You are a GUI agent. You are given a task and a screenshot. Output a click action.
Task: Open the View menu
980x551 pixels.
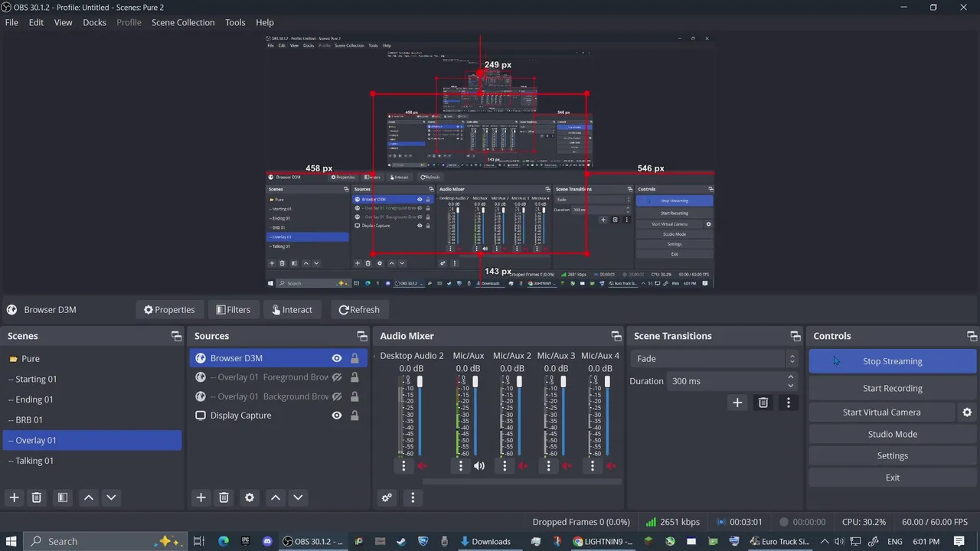[x=63, y=22]
